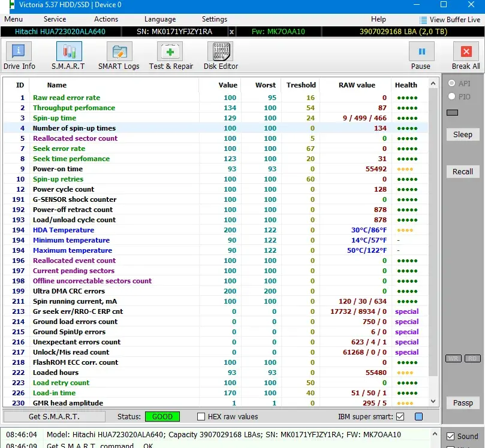Image resolution: width=485 pixels, height=448 pixels.
Task: Open the Language menu
Action: 160,19
